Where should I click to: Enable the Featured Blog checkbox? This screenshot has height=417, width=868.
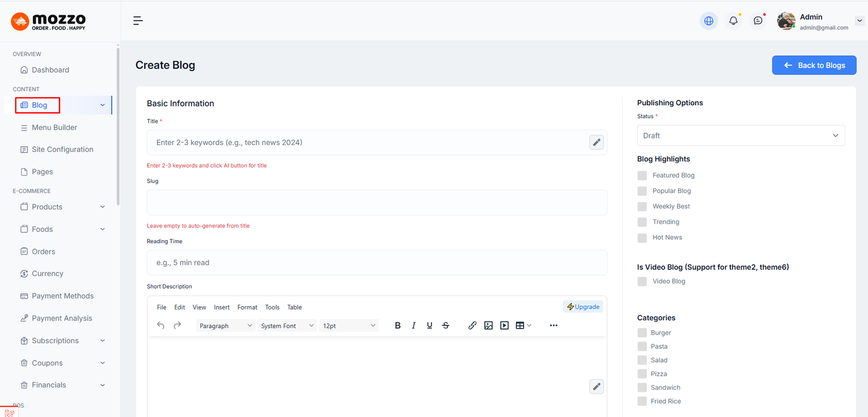click(642, 175)
